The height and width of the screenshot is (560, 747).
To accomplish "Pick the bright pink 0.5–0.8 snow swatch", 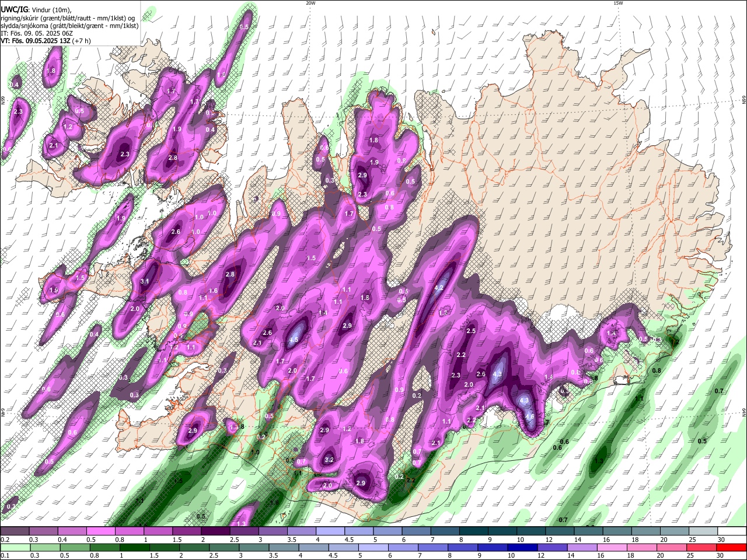I will [101, 531].
